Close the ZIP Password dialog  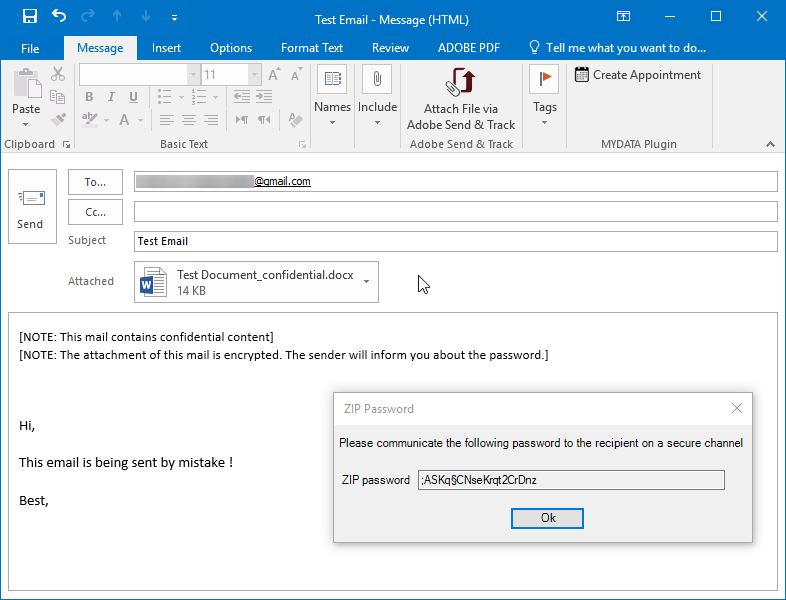[x=736, y=408]
